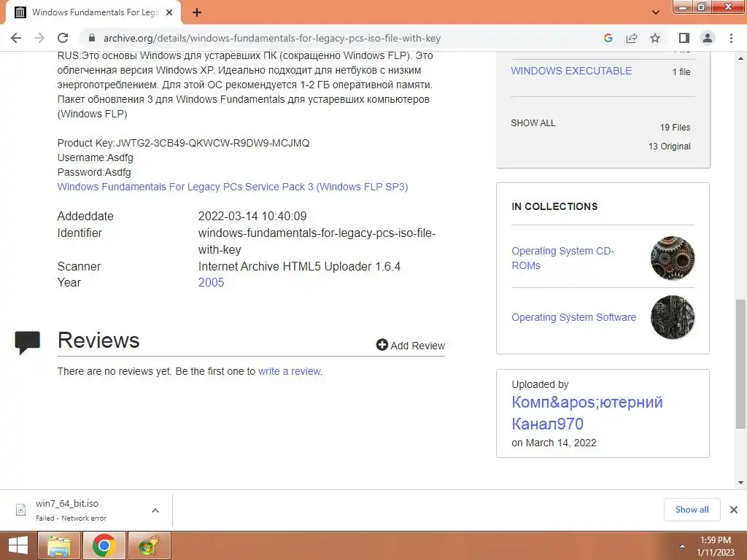Bookmark this page with the star
The height and width of the screenshot is (560, 747).
pyautogui.click(x=655, y=38)
